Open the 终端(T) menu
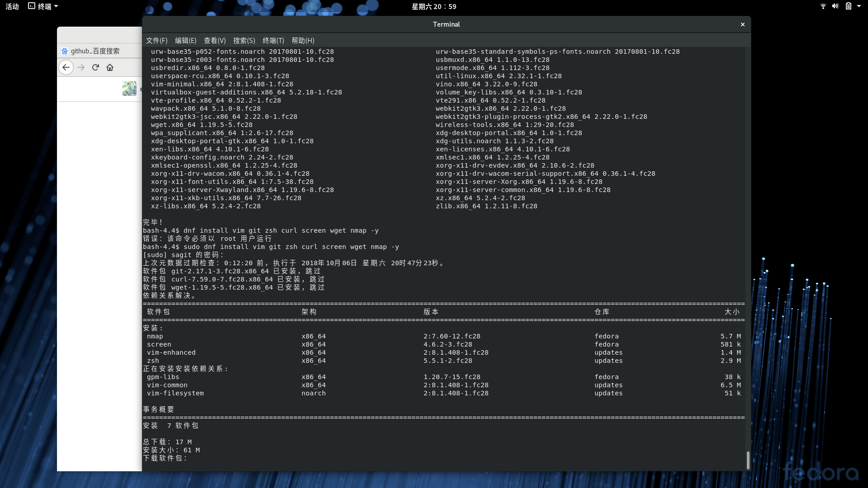Viewport: 868px width, 488px height. pyautogui.click(x=273, y=41)
